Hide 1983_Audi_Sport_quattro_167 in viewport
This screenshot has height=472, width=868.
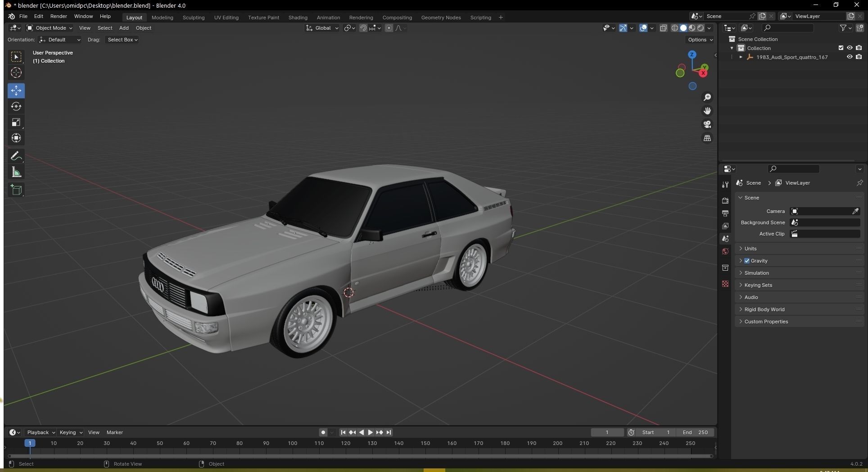pyautogui.click(x=850, y=57)
